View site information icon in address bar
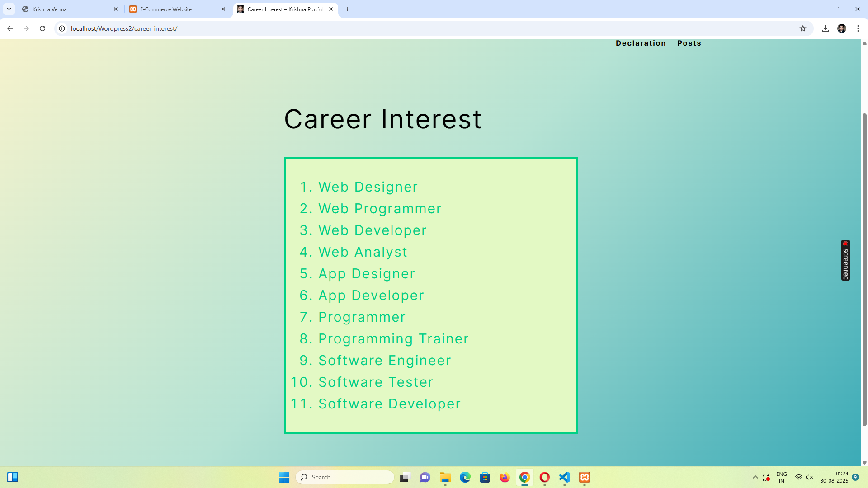 [62, 28]
